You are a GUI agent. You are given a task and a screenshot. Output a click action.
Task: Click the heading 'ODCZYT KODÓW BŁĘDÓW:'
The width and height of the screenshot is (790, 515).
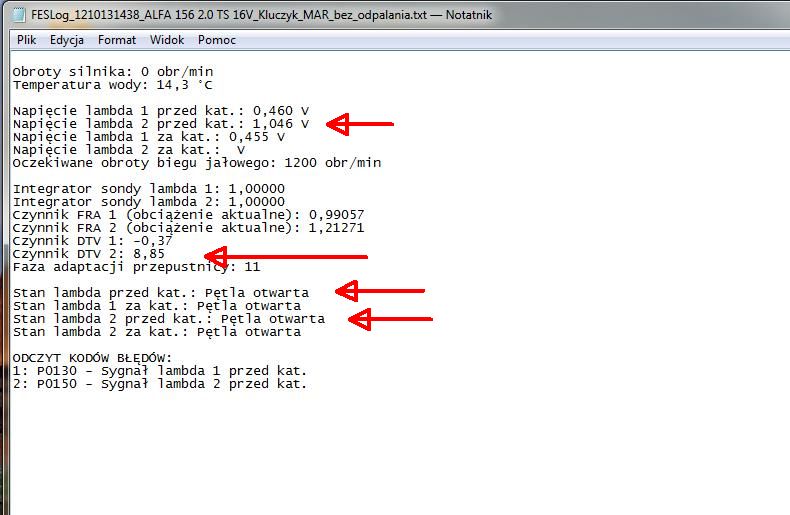[92, 358]
